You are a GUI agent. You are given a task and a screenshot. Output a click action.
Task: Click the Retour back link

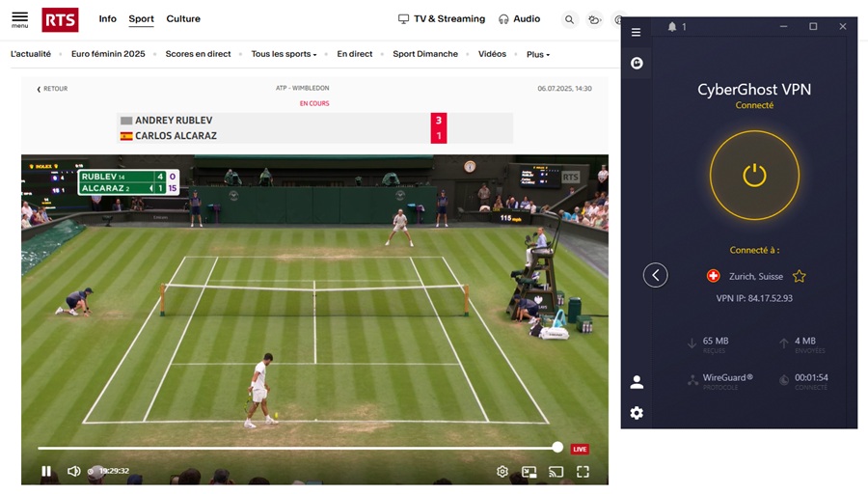52,89
